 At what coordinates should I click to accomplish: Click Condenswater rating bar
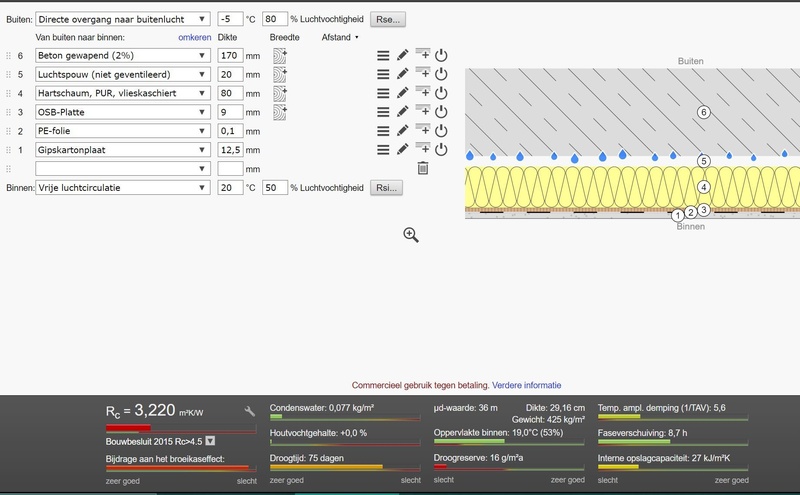click(345, 417)
